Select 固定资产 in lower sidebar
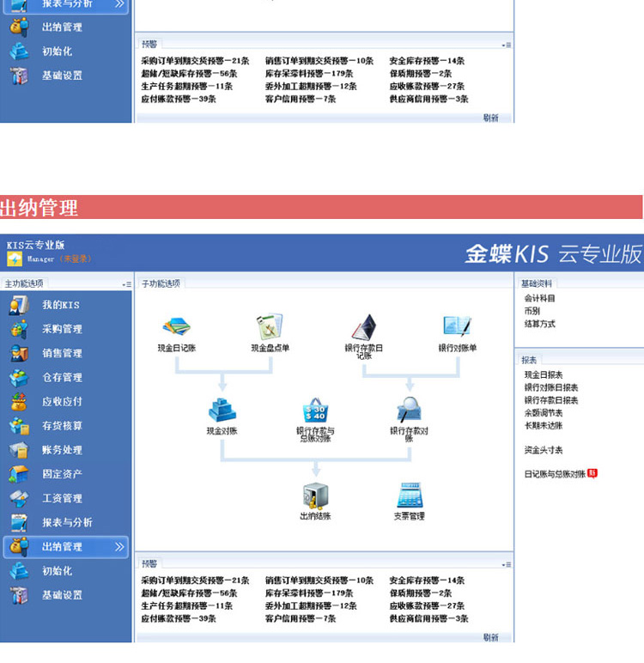Viewport: 644px width, 663px height. (x=62, y=474)
